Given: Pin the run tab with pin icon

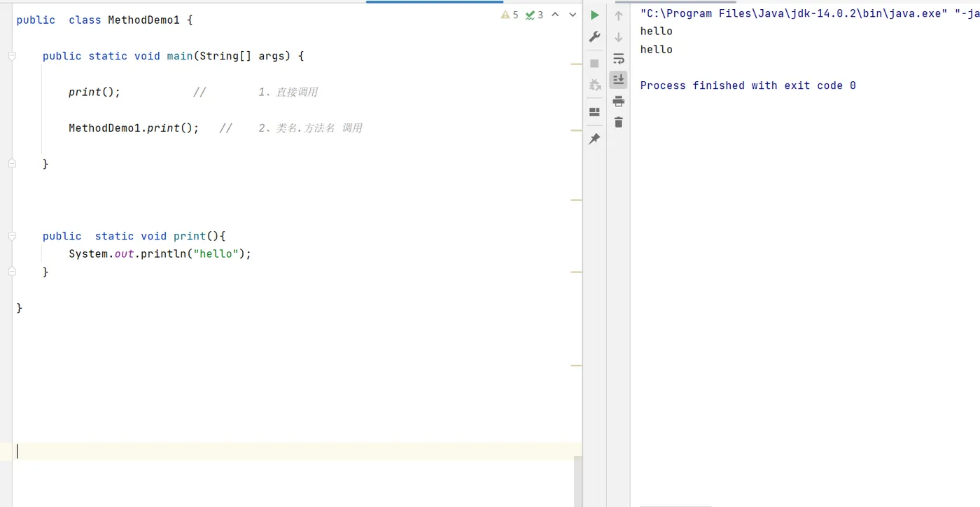Looking at the screenshot, I should point(594,139).
